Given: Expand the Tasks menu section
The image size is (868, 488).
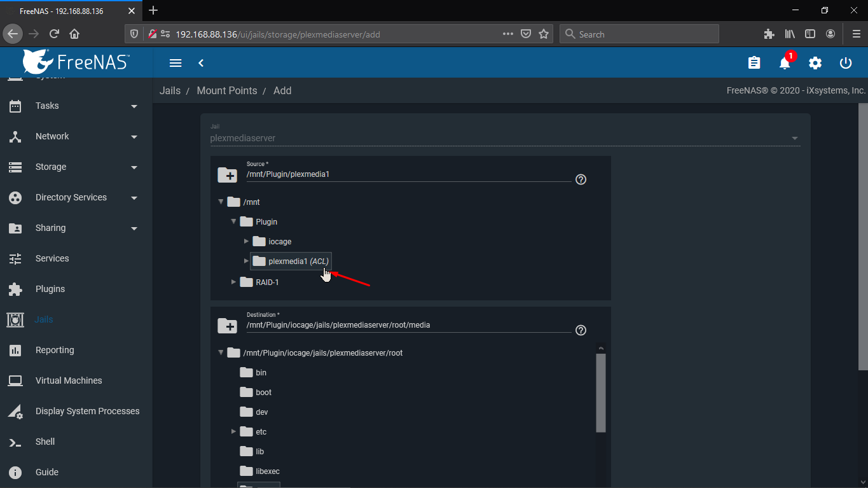Looking at the screenshot, I should point(134,106).
